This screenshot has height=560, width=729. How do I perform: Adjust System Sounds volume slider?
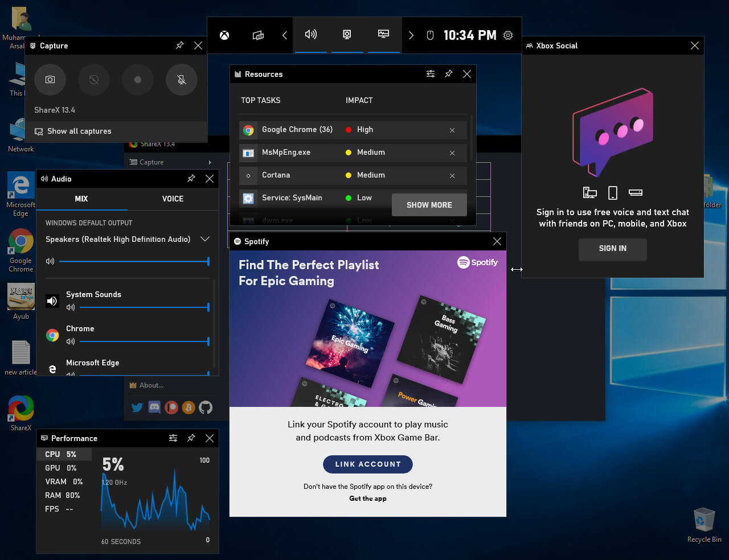[145, 307]
